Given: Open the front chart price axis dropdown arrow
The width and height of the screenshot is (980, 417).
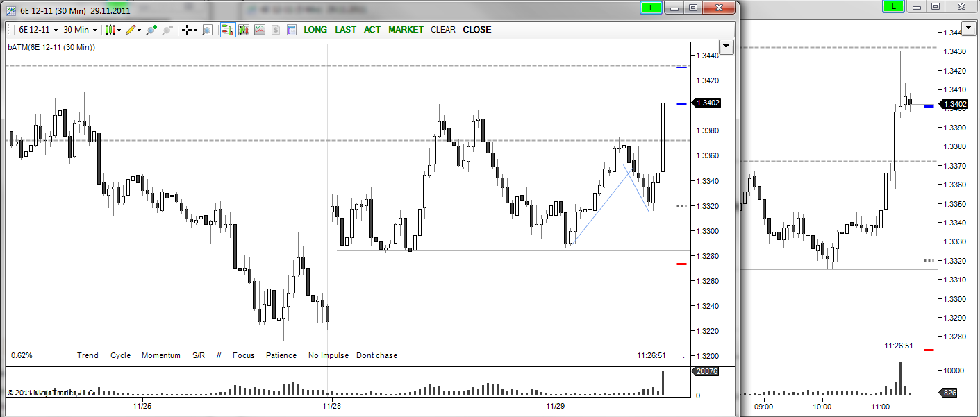Looking at the screenshot, I should pos(726,46).
